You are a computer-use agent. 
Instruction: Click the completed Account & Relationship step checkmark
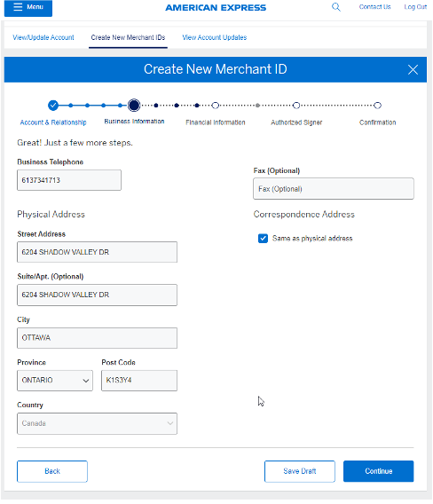[x=53, y=105]
